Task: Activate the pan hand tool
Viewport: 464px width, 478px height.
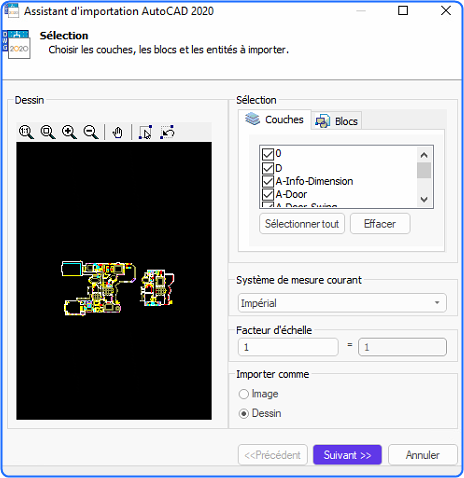Action: [x=117, y=132]
